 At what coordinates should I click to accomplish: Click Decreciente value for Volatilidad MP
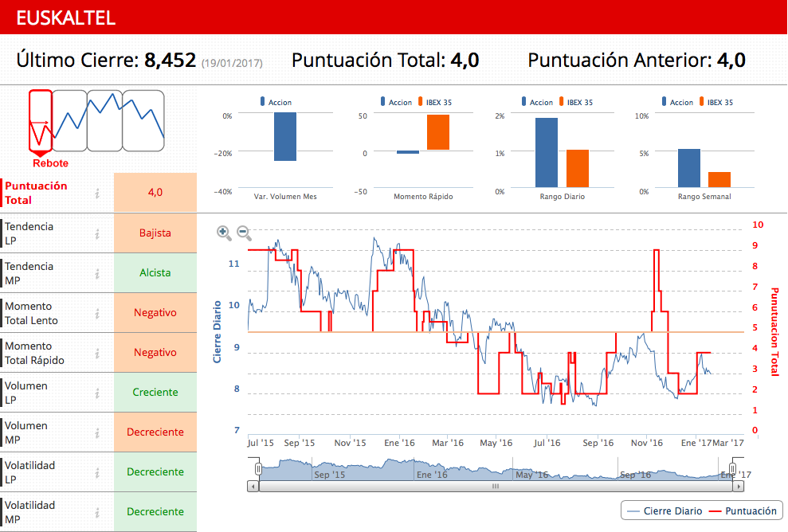click(x=155, y=512)
